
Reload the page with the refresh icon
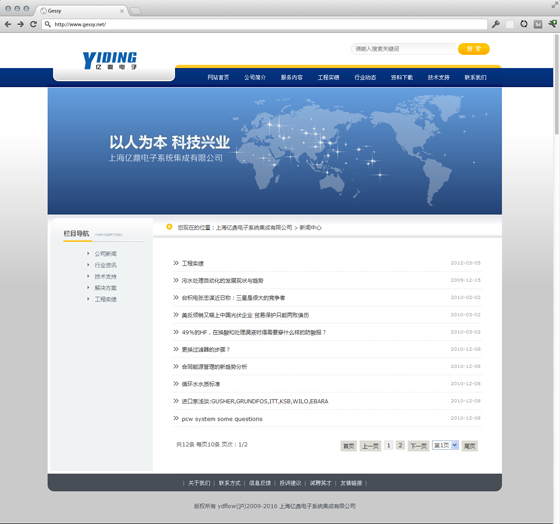point(33,24)
